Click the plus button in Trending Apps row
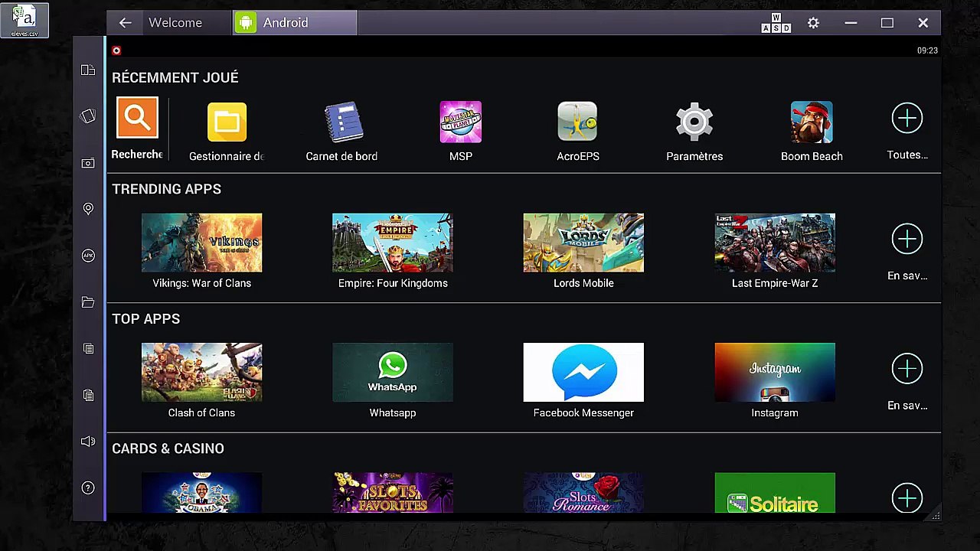The height and width of the screenshot is (551, 980). pyautogui.click(x=907, y=239)
